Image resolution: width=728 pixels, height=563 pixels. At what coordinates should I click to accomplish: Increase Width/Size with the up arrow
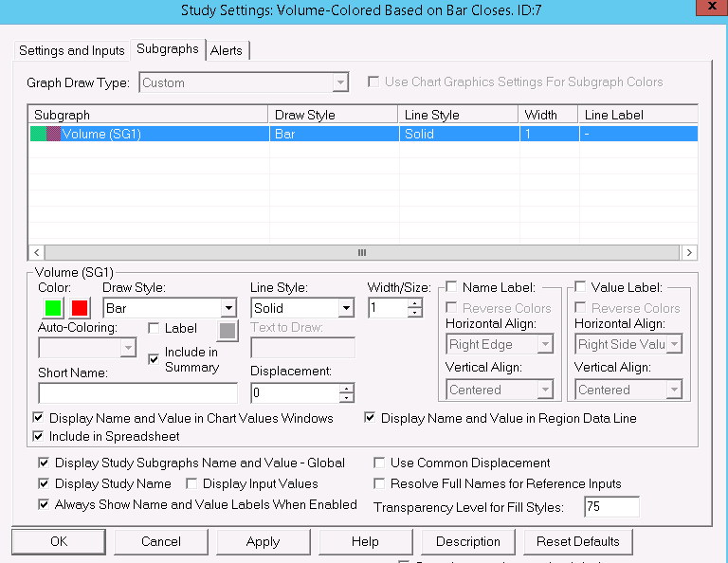(414, 303)
